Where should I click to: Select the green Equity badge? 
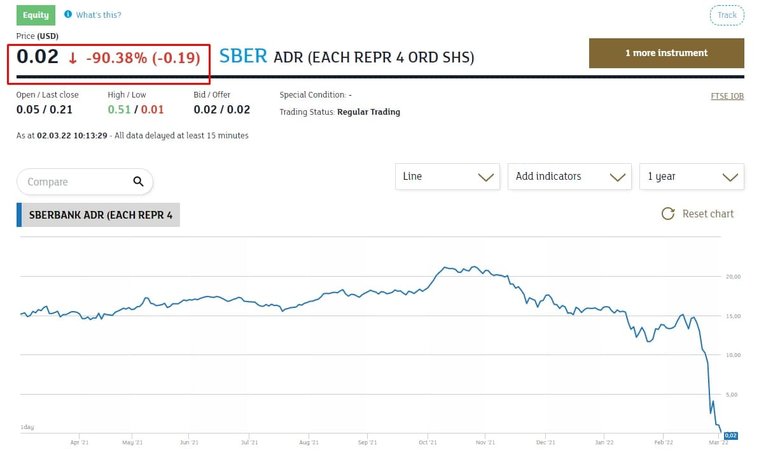35,15
